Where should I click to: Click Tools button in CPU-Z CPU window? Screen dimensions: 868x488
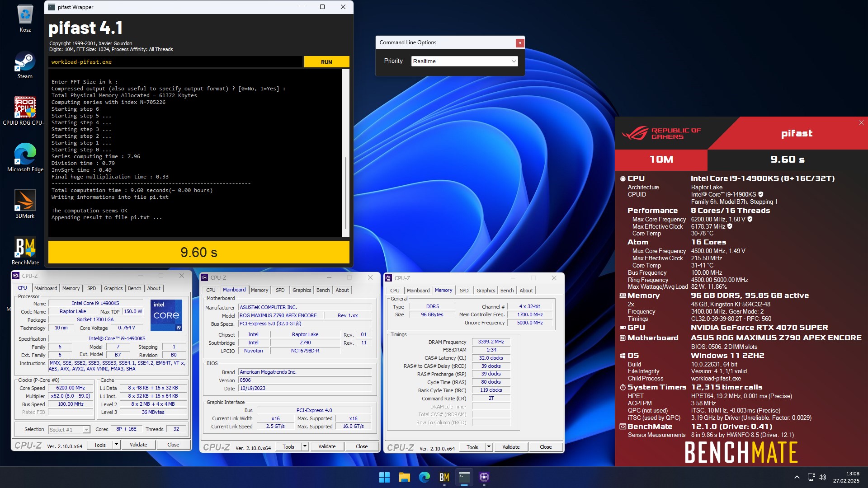coord(100,445)
